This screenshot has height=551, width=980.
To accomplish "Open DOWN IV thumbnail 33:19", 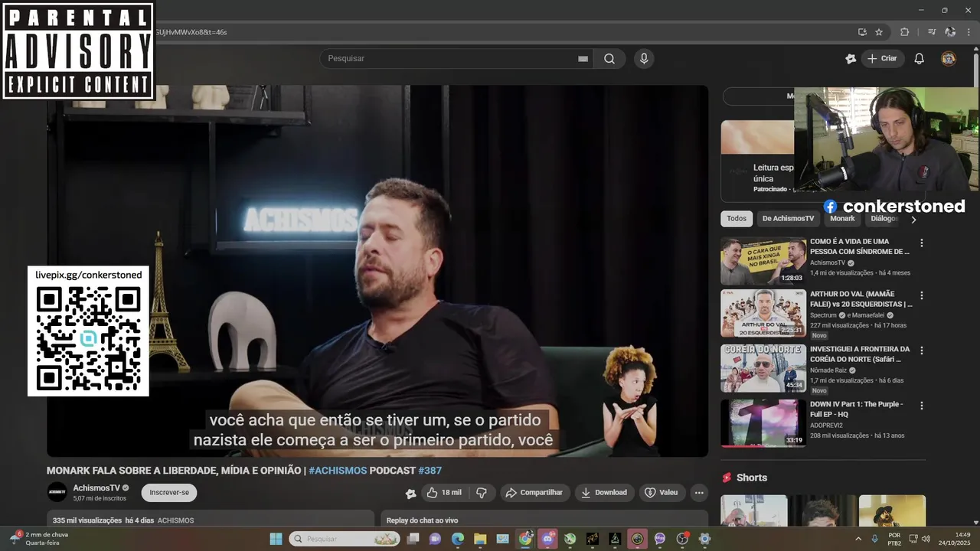I will tap(763, 423).
